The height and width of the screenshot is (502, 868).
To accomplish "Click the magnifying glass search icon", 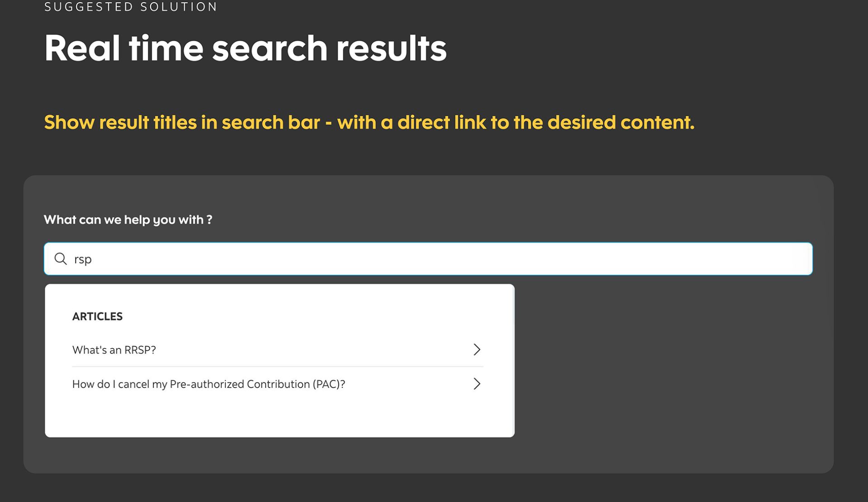I will coord(61,259).
